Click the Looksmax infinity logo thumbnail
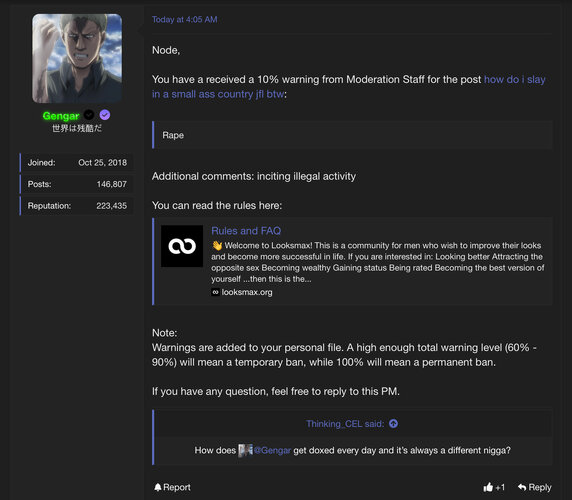The image size is (572, 500). click(182, 246)
